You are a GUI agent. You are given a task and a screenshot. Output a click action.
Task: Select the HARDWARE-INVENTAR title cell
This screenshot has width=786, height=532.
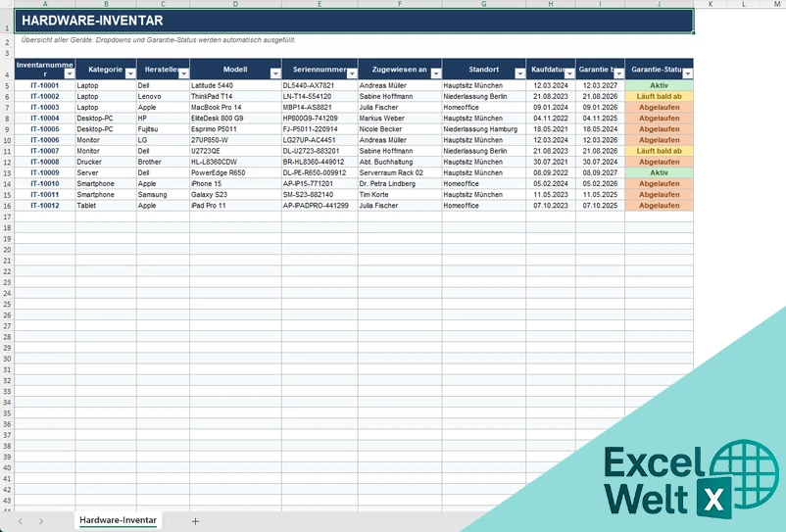pos(354,21)
